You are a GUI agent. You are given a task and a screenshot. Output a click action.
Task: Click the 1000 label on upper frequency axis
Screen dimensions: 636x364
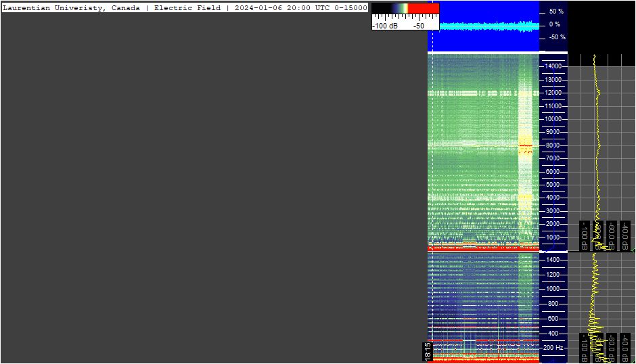[x=553, y=237]
